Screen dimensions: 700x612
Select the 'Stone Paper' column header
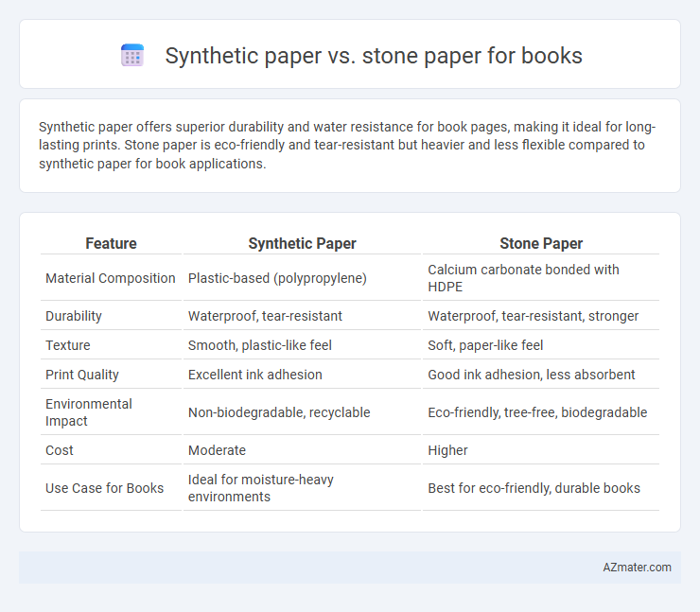541,243
